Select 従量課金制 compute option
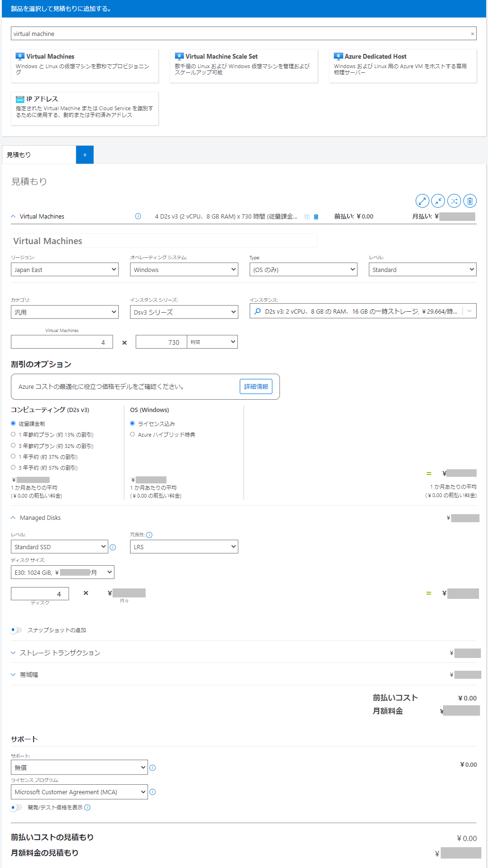This screenshot has width=488, height=868. pyautogui.click(x=13, y=423)
